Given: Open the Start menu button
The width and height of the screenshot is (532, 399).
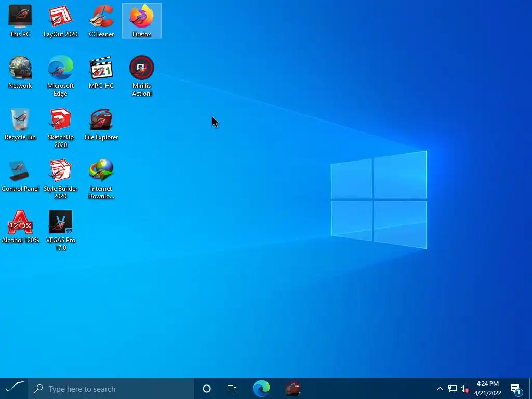Looking at the screenshot, I should (14, 389).
